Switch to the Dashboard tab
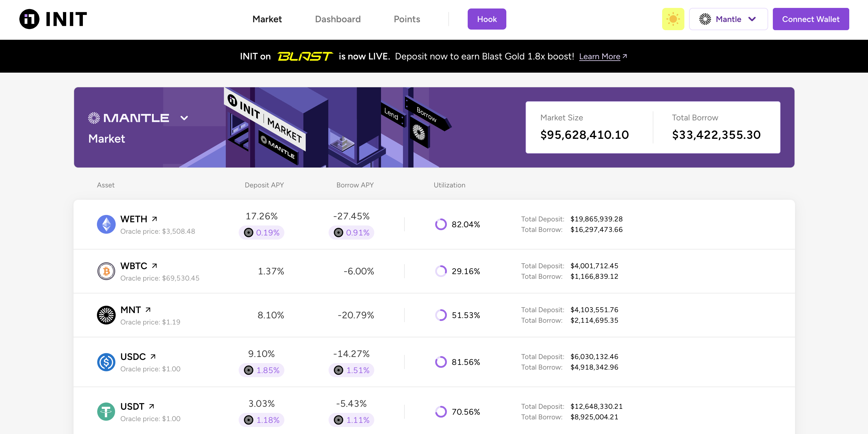The width and height of the screenshot is (868, 434). click(338, 19)
